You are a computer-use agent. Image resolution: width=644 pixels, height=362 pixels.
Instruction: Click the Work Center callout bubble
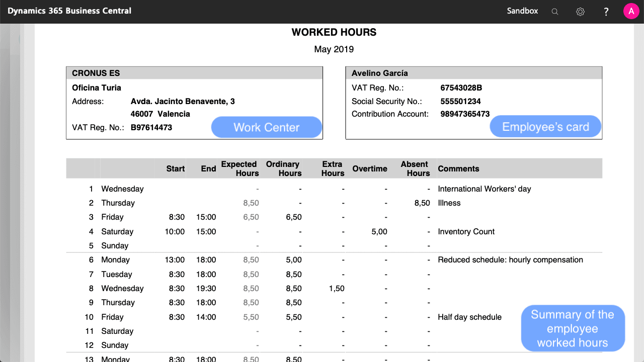266,127
